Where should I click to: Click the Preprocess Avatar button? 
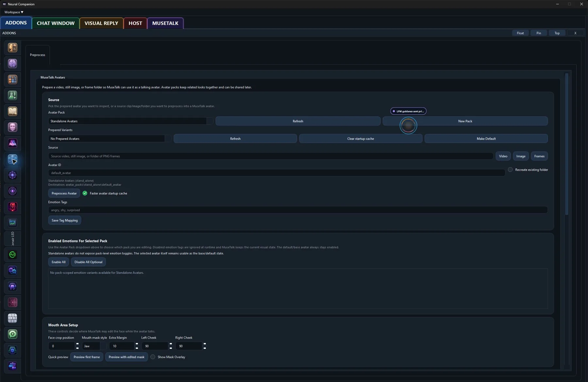64,193
